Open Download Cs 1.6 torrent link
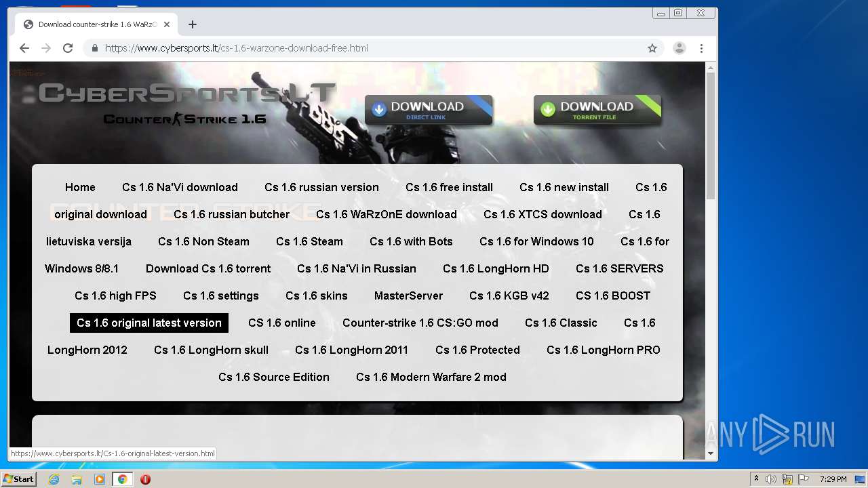The height and width of the screenshot is (488, 868). click(x=208, y=268)
